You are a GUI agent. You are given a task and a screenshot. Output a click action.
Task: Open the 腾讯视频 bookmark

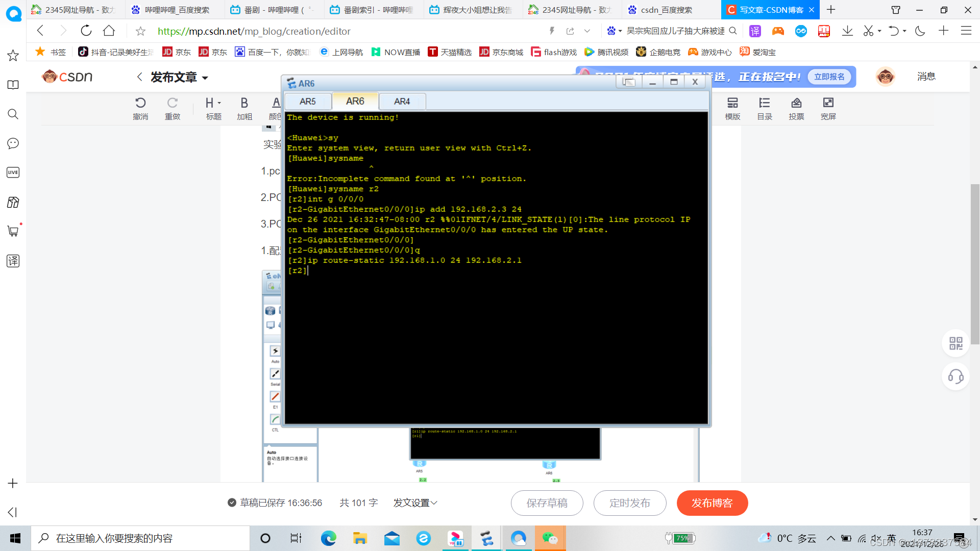[606, 52]
